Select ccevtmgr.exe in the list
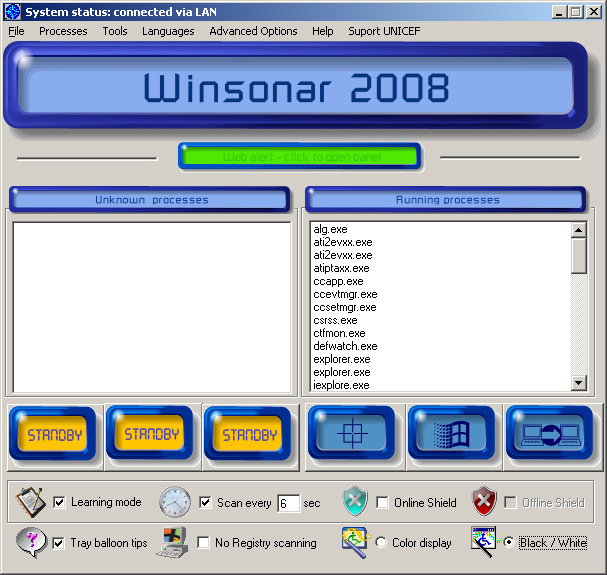 (345, 294)
